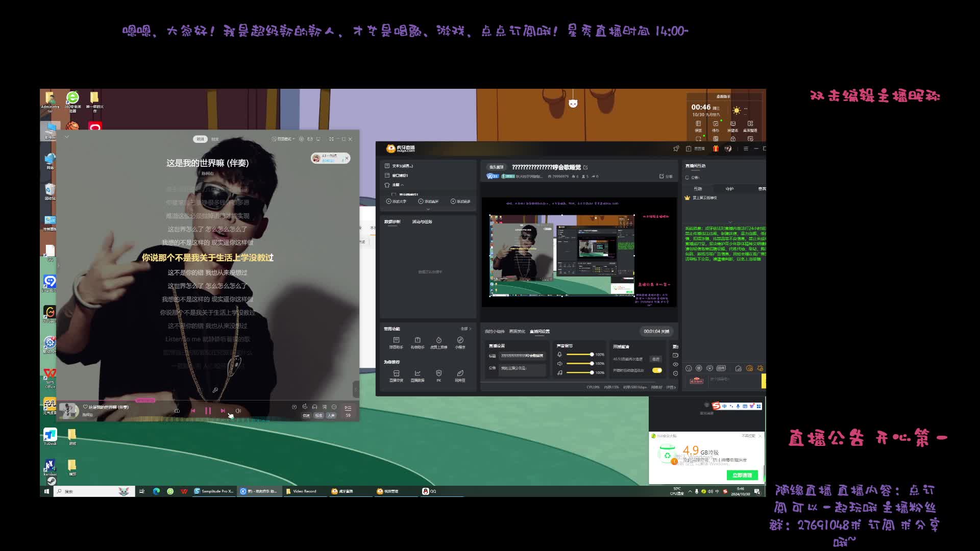
Task: Collapse the 主题 source group
Action: click(x=402, y=185)
